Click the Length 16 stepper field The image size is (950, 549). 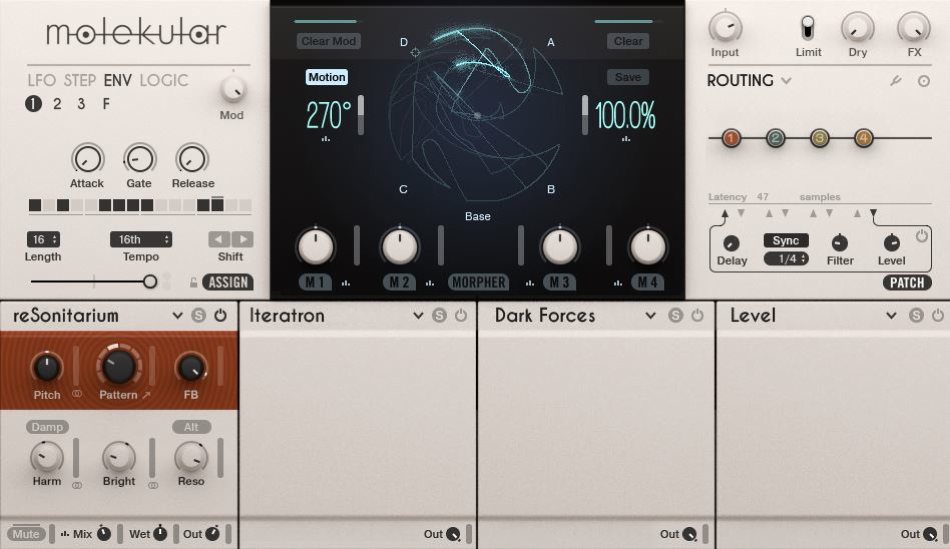tap(43, 240)
